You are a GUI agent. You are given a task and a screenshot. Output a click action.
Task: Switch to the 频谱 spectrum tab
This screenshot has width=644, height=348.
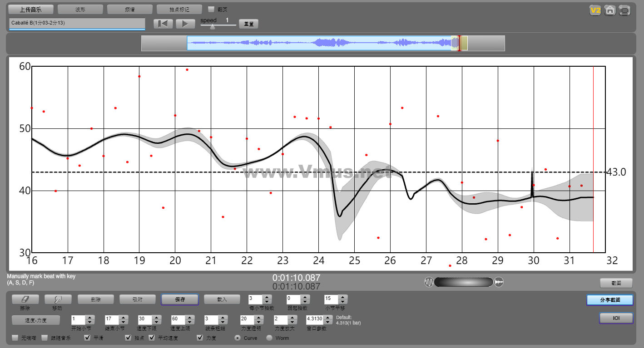[x=129, y=9]
